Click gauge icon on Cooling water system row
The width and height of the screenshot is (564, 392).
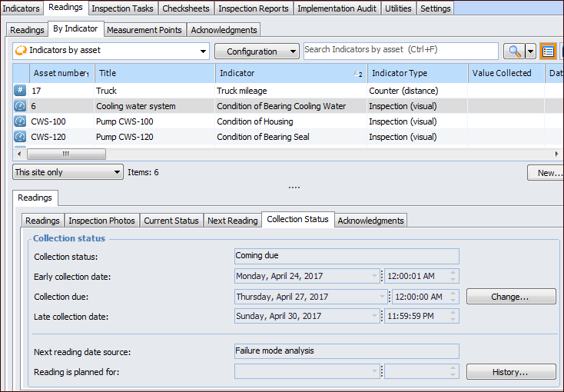(20, 106)
